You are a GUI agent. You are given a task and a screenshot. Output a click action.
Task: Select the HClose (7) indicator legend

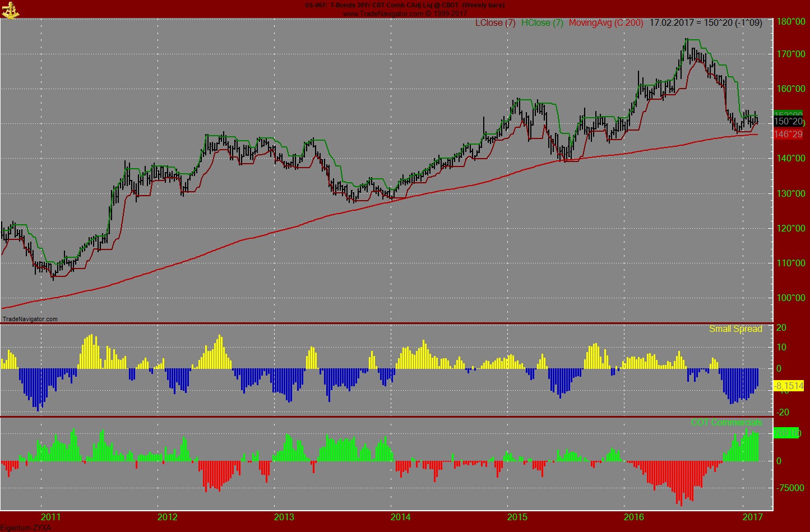point(541,24)
